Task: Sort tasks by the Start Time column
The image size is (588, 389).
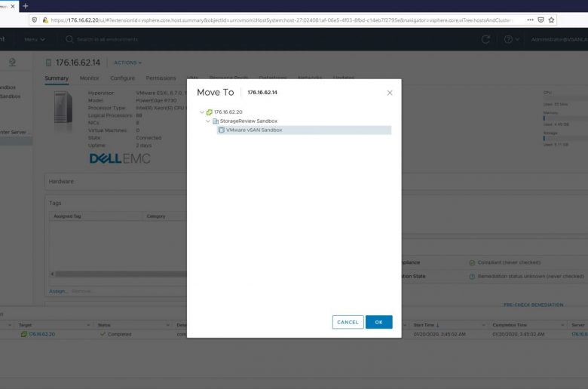Action: (x=427, y=325)
